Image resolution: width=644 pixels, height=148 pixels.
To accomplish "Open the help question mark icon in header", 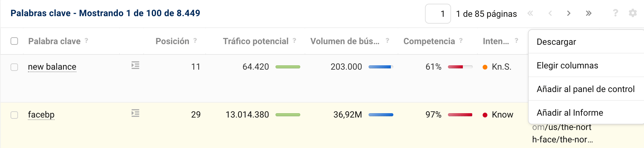I will tap(615, 13).
